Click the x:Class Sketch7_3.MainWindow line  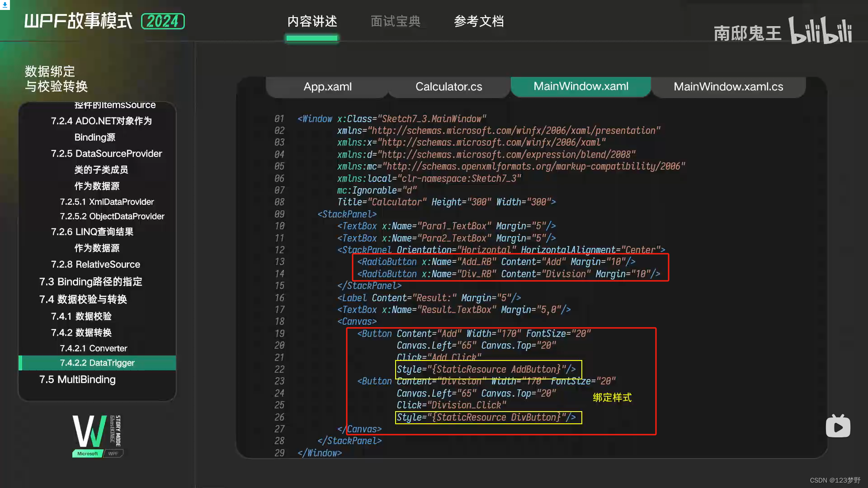click(392, 119)
